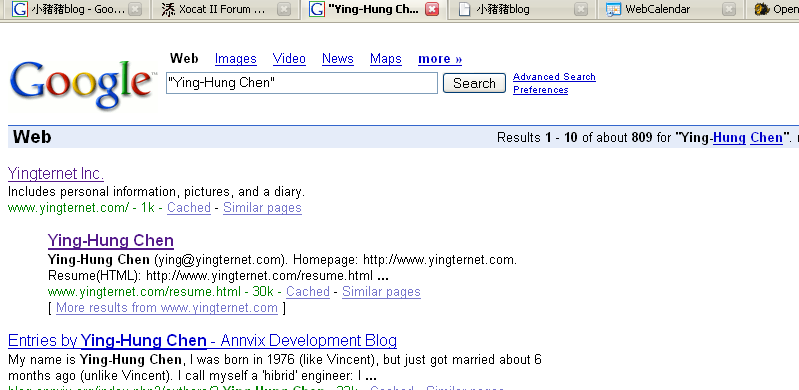Close the Xocat II Forum tab
The height and width of the screenshot is (390, 799).
[x=284, y=9]
